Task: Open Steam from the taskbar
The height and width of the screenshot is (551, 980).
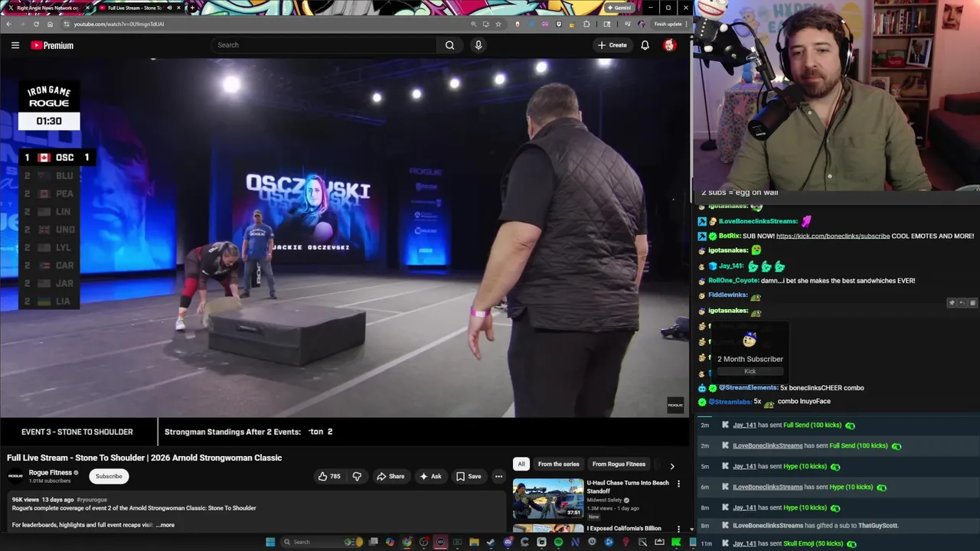Action: (x=491, y=542)
